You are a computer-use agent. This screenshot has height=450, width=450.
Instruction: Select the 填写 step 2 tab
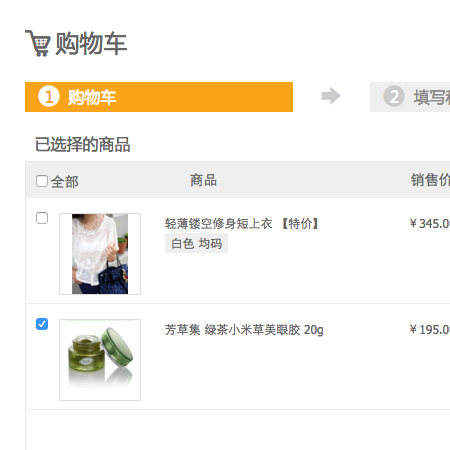410,97
